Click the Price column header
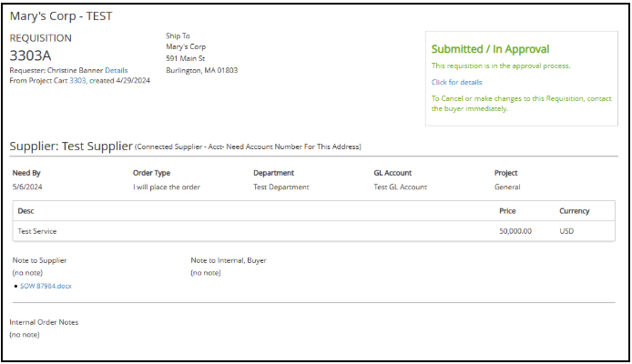 (x=507, y=211)
